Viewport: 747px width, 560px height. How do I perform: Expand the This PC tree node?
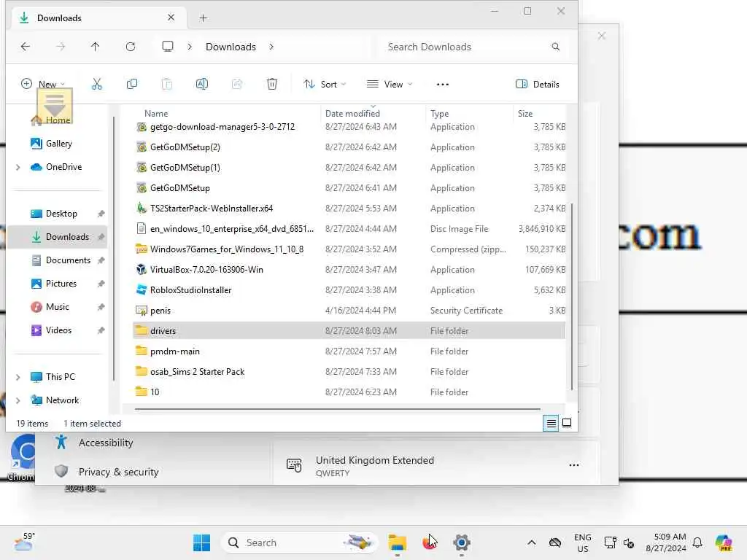pyautogui.click(x=18, y=377)
